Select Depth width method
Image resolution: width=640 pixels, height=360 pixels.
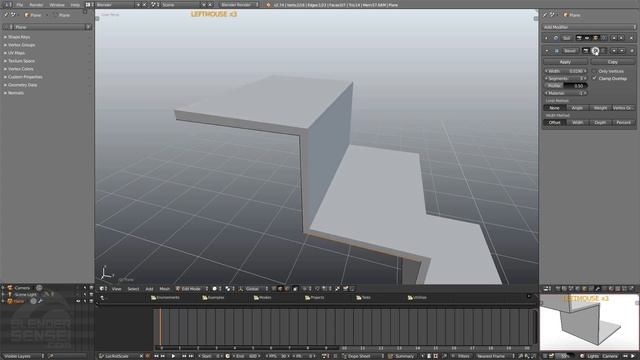point(600,122)
